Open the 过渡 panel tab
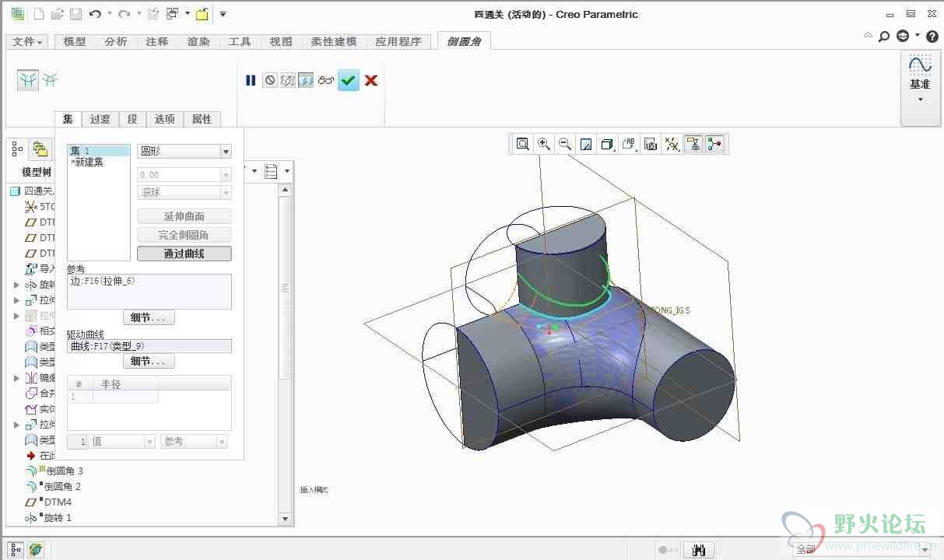Image resolution: width=944 pixels, height=560 pixels. (x=100, y=119)
